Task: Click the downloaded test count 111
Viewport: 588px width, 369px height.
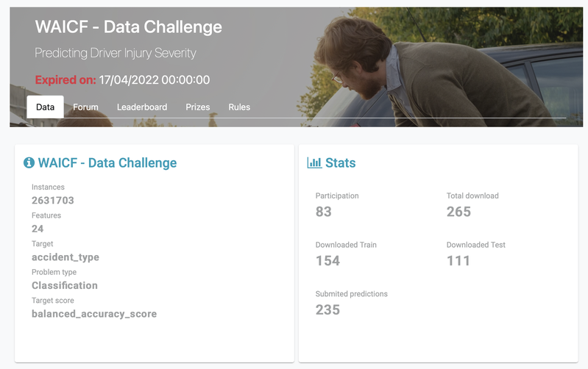Action: point(458,261)
